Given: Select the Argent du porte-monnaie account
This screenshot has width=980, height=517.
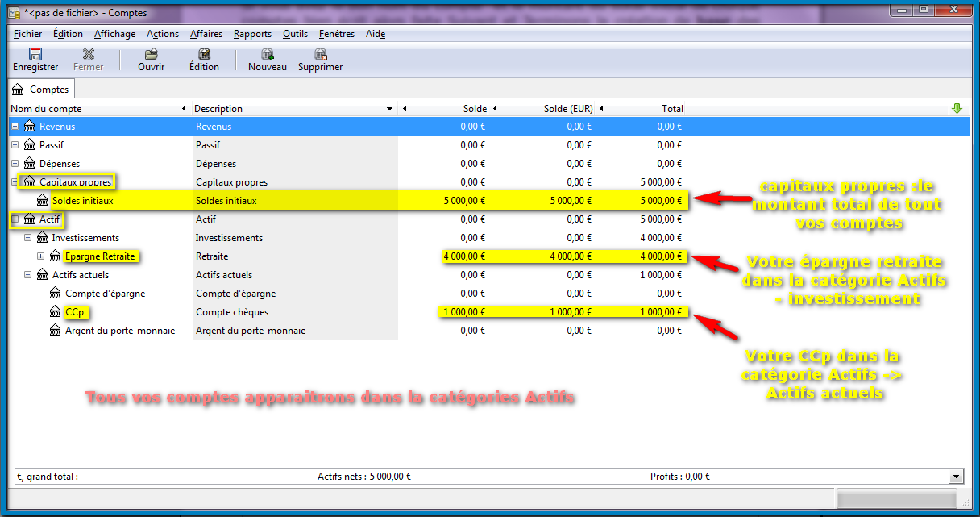Looking at the screenshot, I should [119, 331].
